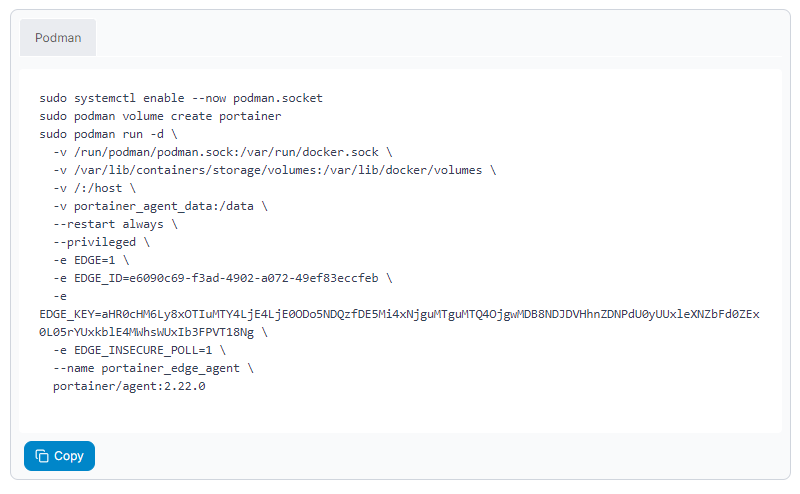Image resolution: width=800 pixels, height=494 pixels.
Task: Click the line starting with EDGE_KEY=
Action: [399, 314]
